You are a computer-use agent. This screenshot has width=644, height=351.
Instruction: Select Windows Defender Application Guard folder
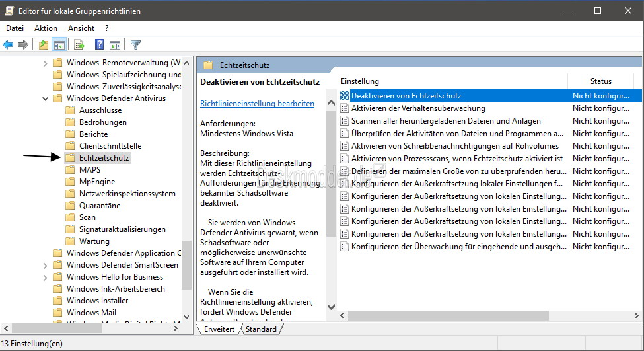coord(124,253)
